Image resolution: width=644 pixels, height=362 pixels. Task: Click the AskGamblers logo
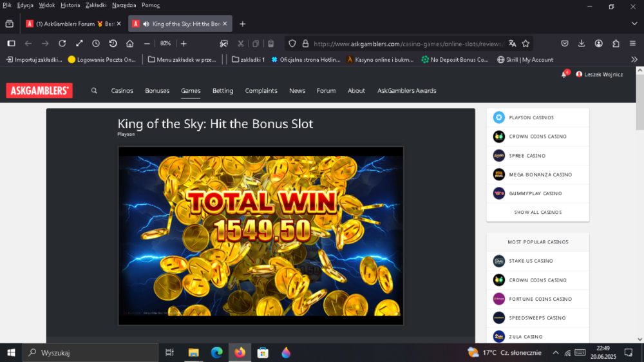pyautogui.click(x=39, y=90)
